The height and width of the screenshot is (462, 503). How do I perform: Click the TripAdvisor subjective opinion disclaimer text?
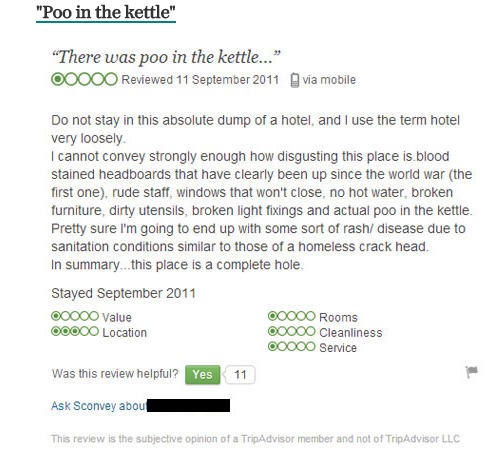tap(255, 439)
